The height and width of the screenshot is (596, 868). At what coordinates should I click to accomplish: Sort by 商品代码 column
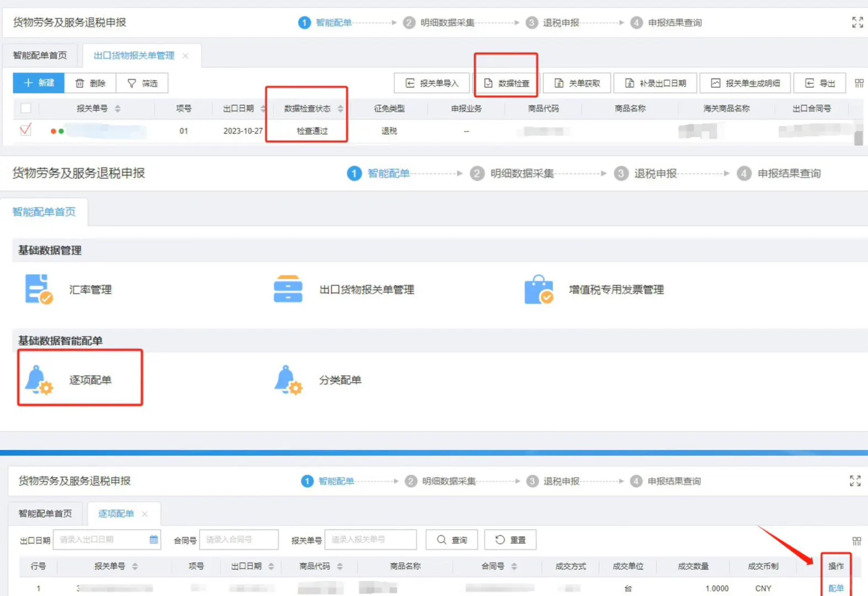340,566
